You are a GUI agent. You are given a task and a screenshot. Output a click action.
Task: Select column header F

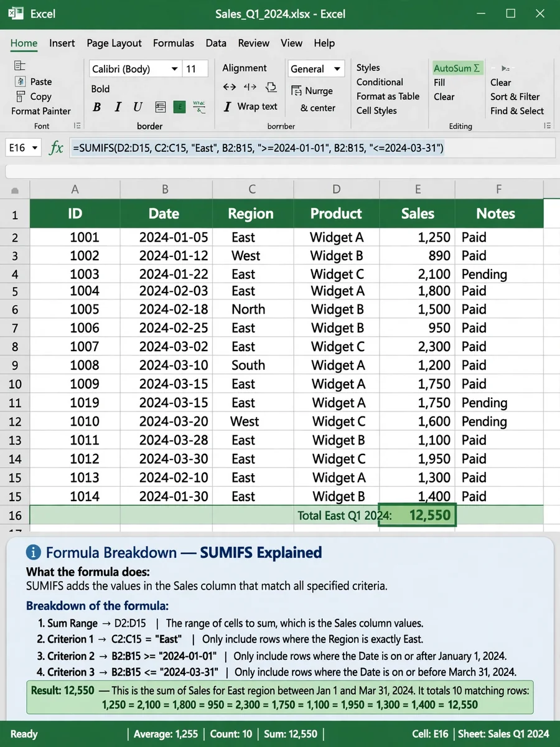click(x=498, y=189)
